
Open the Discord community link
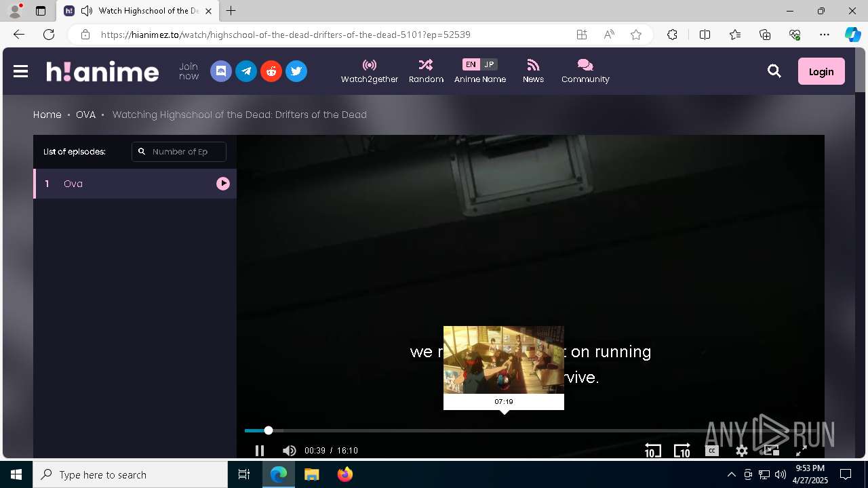221,71
